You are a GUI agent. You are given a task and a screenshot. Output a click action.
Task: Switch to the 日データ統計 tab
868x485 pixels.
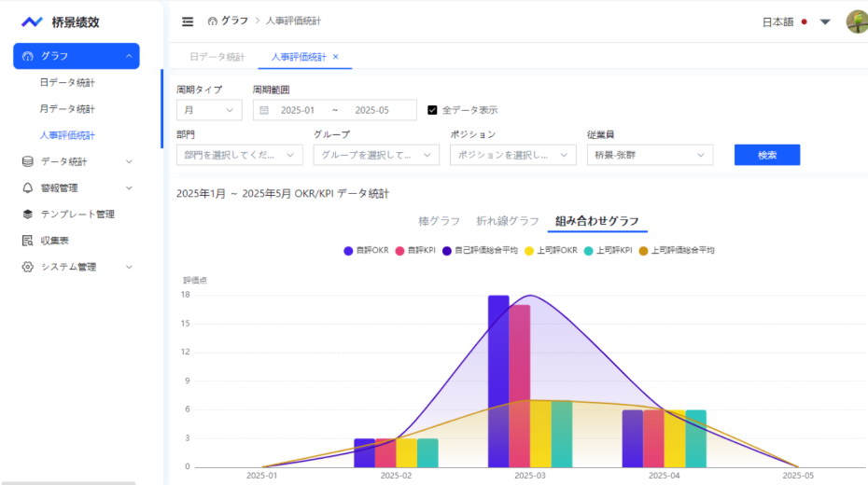(x=217, y=57)
